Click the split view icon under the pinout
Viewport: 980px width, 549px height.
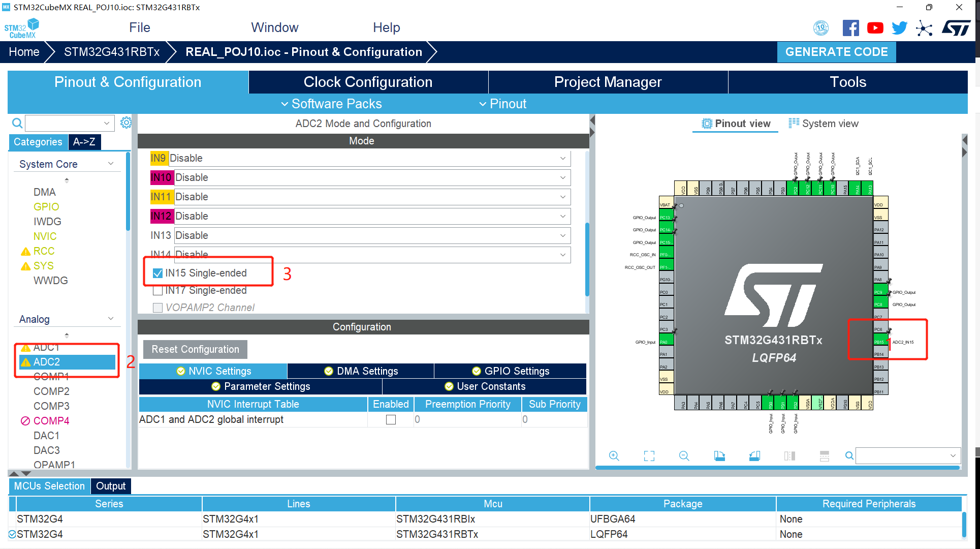point(789,456)
